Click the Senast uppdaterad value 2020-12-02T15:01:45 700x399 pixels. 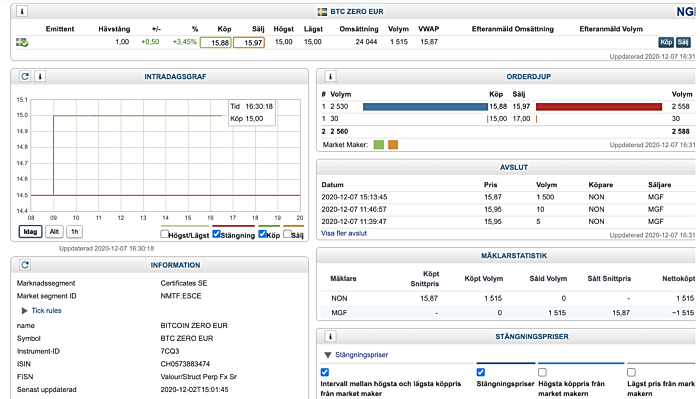[195, 390]
